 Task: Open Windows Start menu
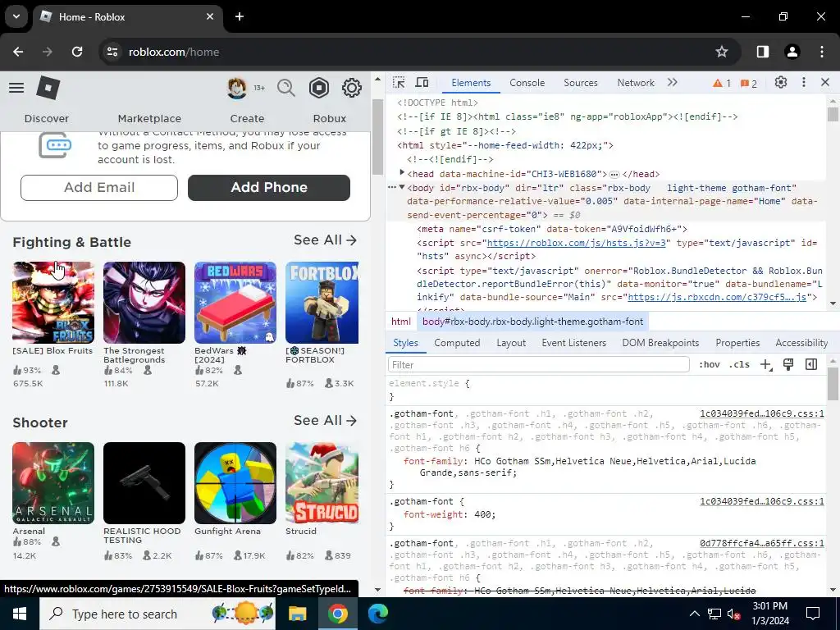pos(20,614)
